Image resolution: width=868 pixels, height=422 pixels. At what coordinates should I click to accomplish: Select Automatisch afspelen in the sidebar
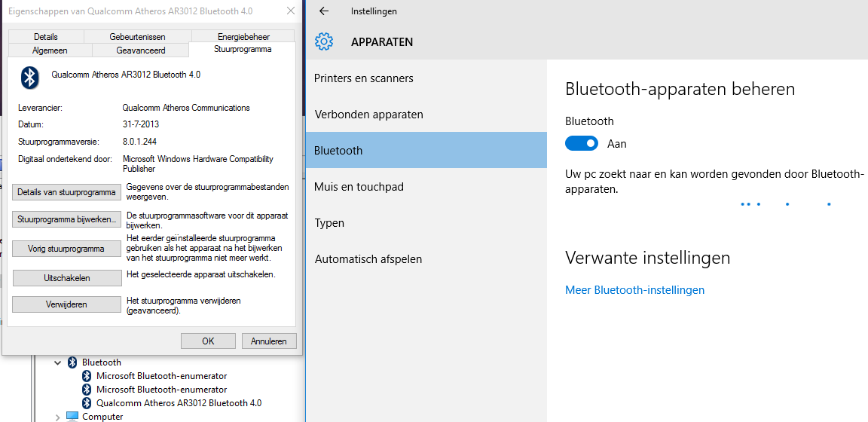426,258
